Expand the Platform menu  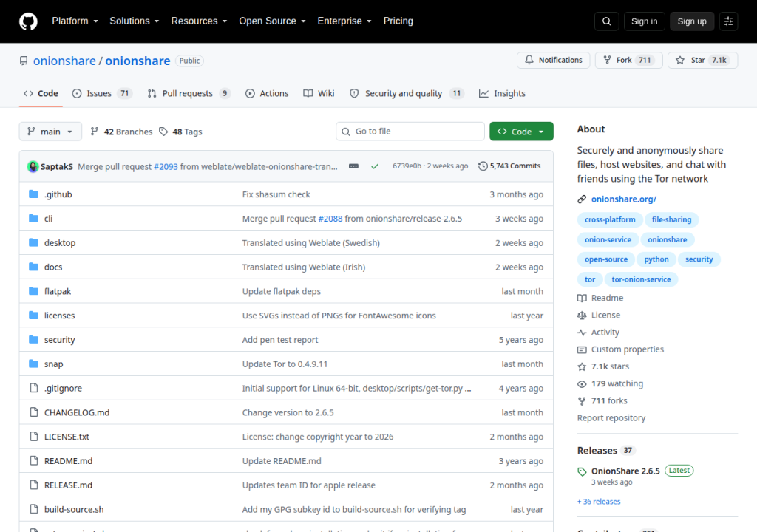point(75,21)
